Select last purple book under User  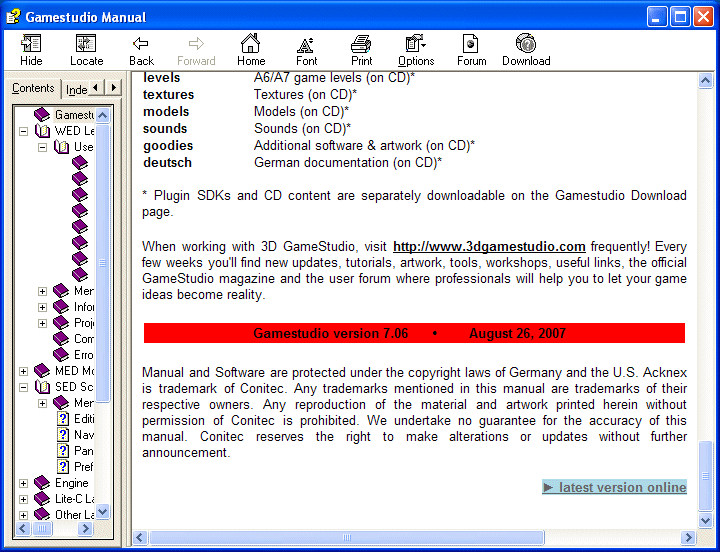point(80,275)
